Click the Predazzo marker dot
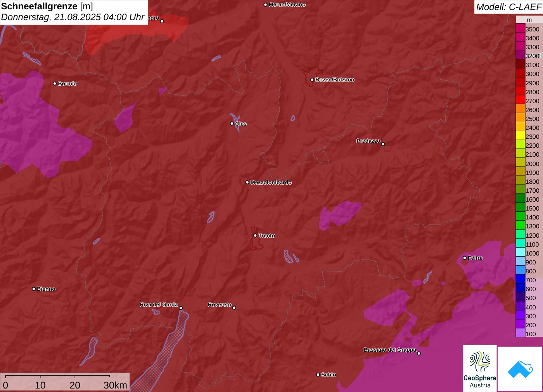The width and height of the screenshot is (543, 392). [x=383, y=144]
